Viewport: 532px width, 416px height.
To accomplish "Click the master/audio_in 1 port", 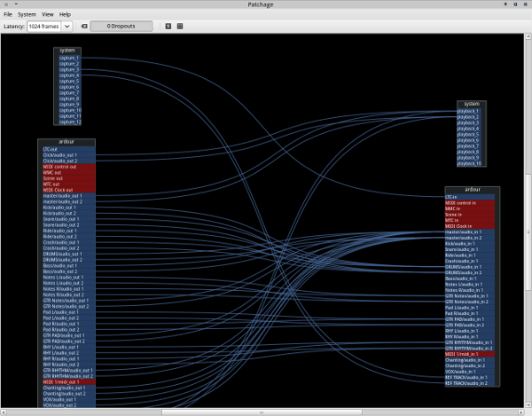I will (470, 232).
